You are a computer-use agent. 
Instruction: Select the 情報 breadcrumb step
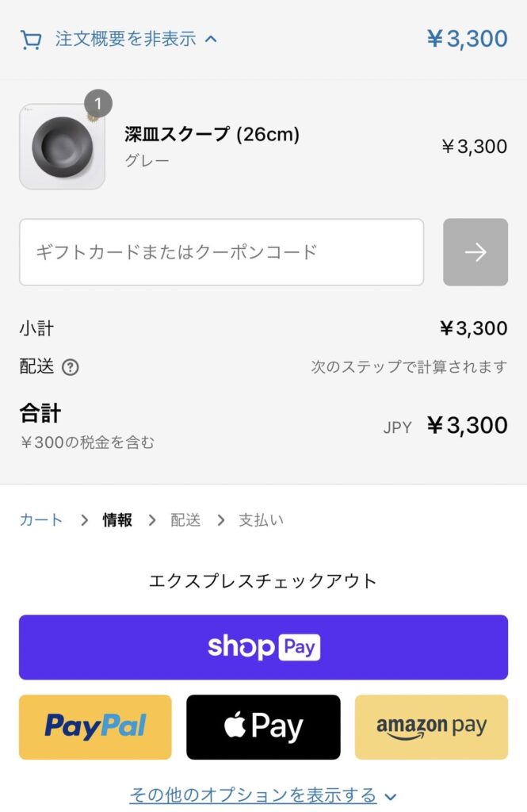pos(117,520)
